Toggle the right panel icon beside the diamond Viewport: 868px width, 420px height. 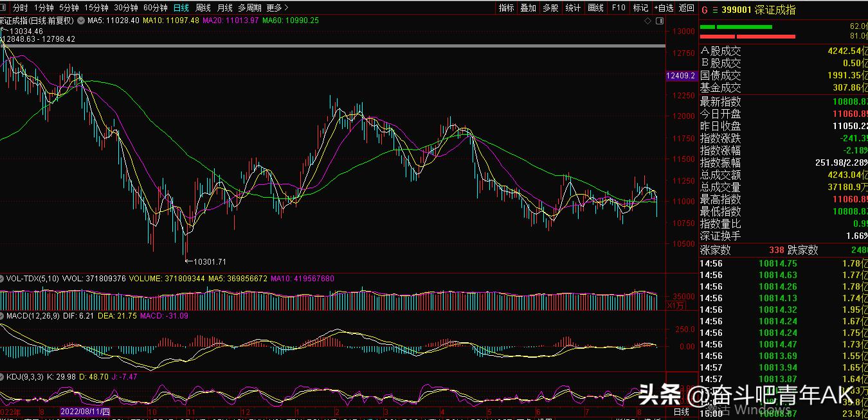click(x=659, y=21)
